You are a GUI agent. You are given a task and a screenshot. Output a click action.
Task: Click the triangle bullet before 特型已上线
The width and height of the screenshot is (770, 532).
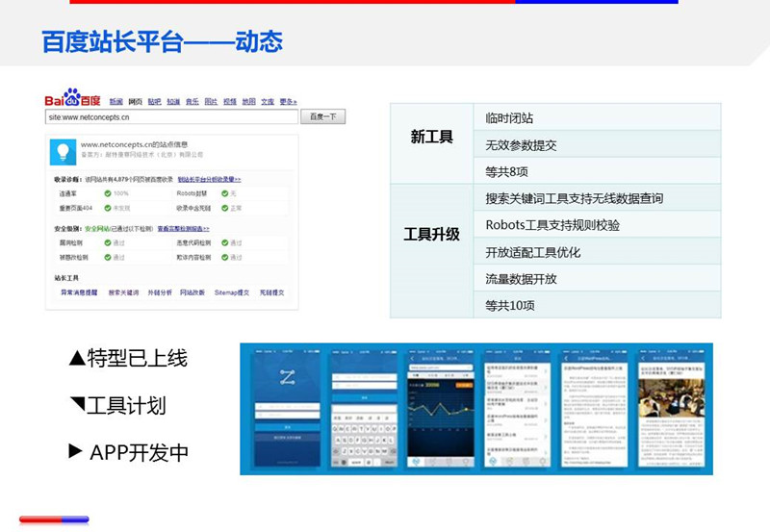tap(76, 359)
